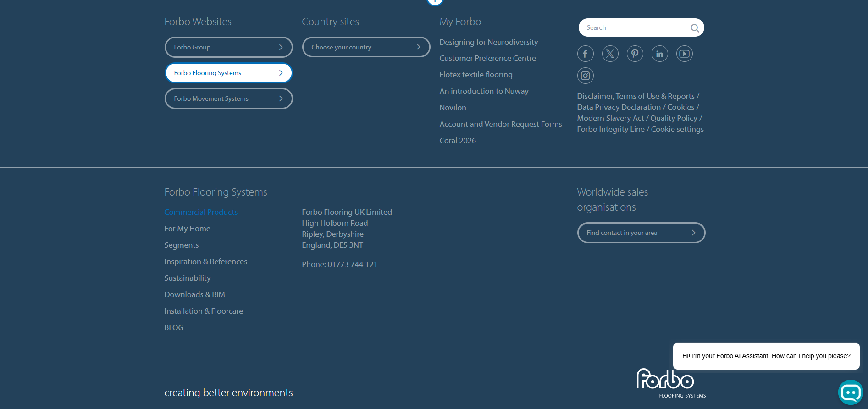Open Data Privacy Declaration link

(619, 107)
